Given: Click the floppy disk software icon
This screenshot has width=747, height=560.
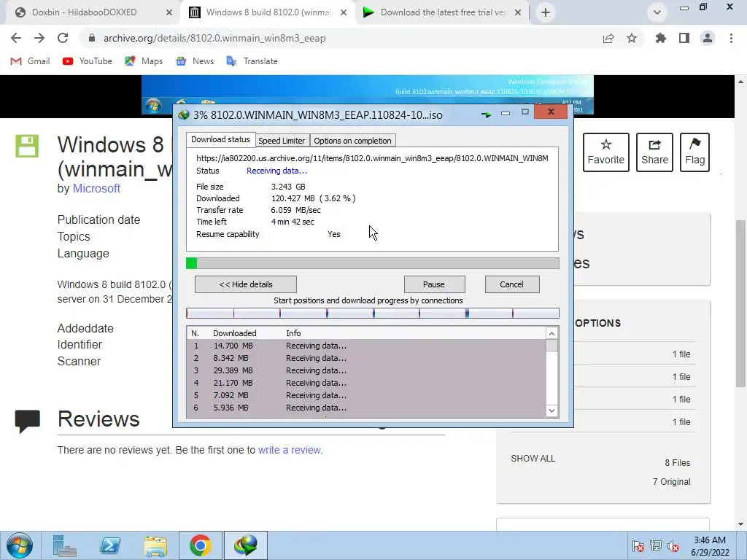Looking at the screenshot, I should coord(27,146).
